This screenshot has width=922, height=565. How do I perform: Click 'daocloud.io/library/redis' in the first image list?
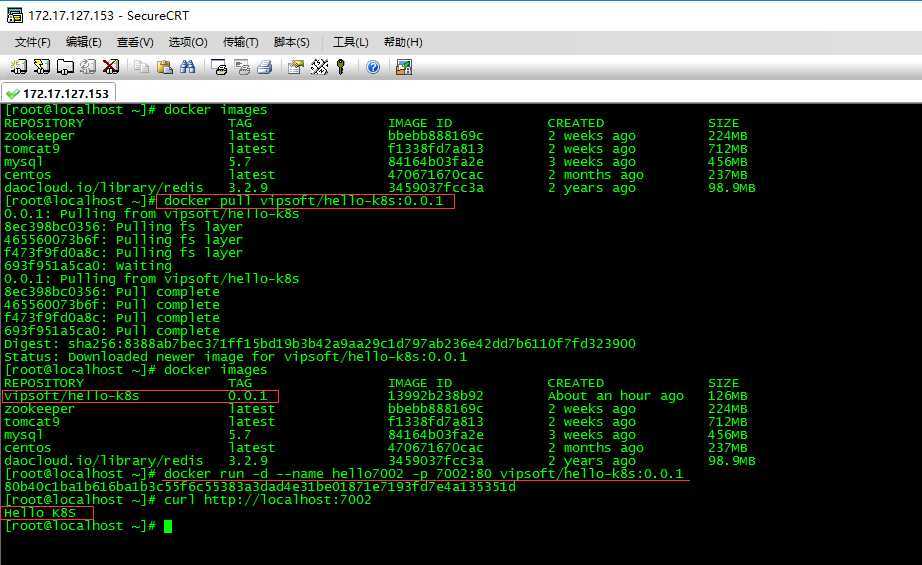coord(103,188)
